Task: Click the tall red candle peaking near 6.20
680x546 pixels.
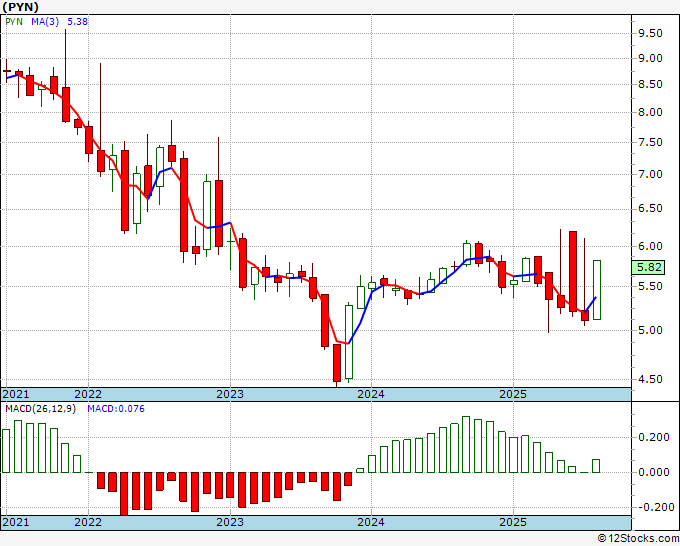Action: click(x=573, y=271)
